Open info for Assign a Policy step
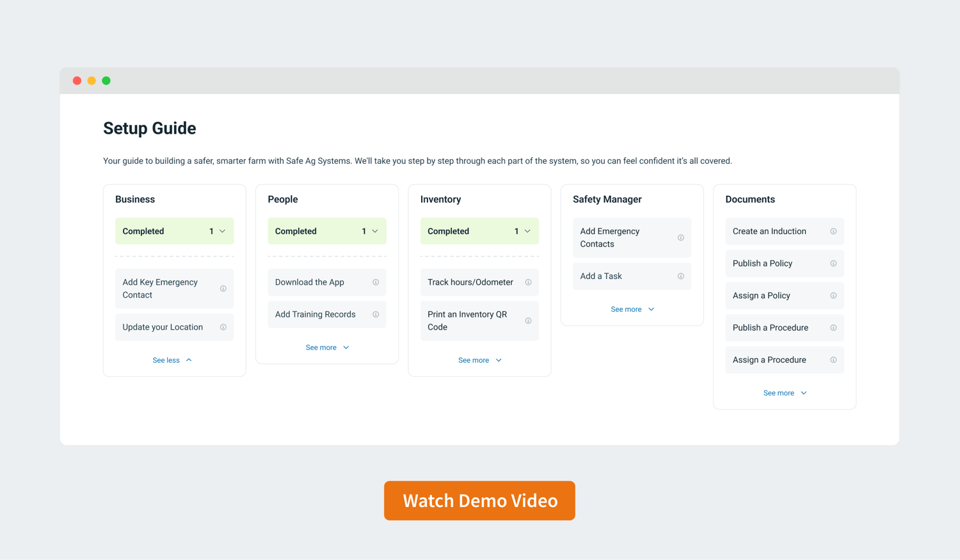 [x=833, y=295]
